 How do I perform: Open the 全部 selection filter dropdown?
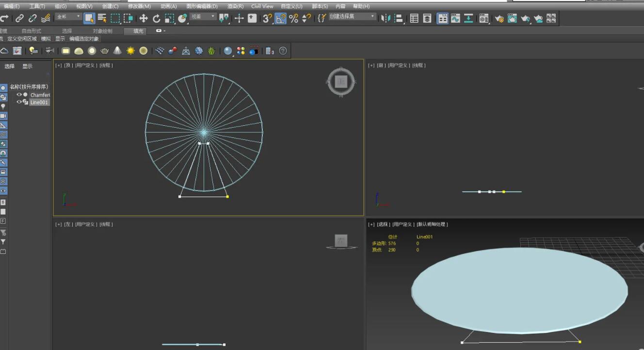click(68, 17)
